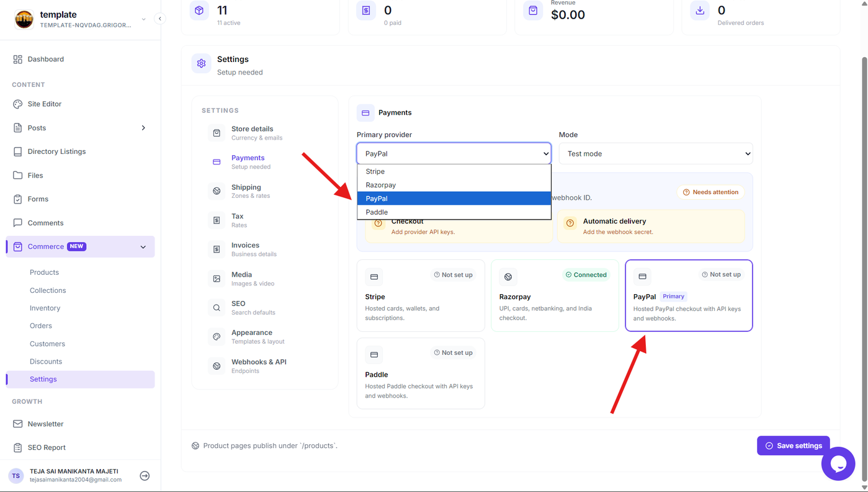Click the Webhooks & API icon
This screenshot has height=492, width=868.
click(x=217, y=366)
